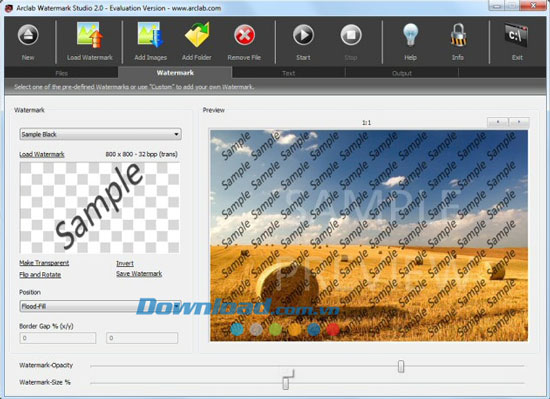Click the hay field preview image
The height and width of the screenshot is (399, 550).
click(369, 235)
